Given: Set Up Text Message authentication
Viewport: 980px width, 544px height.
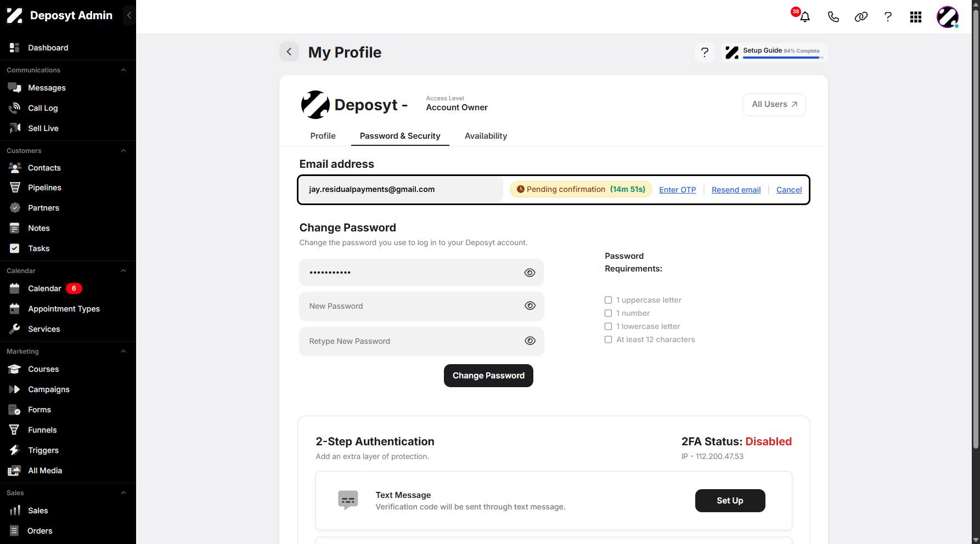Looking at the screenshot, I should 730,501.
